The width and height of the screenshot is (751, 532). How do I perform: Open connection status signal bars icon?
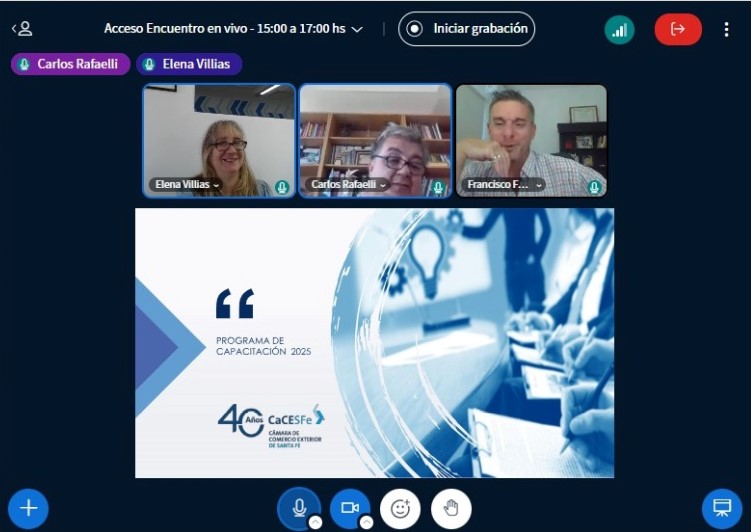pyautogui.click(x=619, y=29)
